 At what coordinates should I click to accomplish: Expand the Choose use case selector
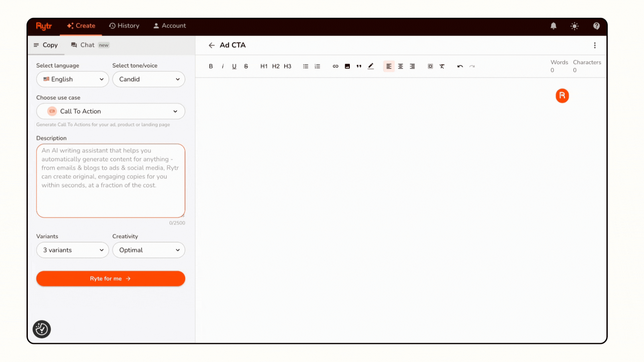pos(110,111)
